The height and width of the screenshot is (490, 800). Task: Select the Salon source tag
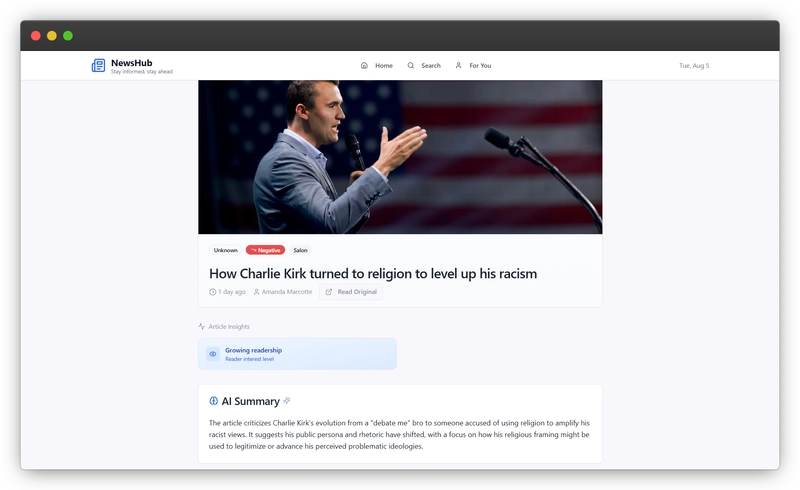click(301, 250)
